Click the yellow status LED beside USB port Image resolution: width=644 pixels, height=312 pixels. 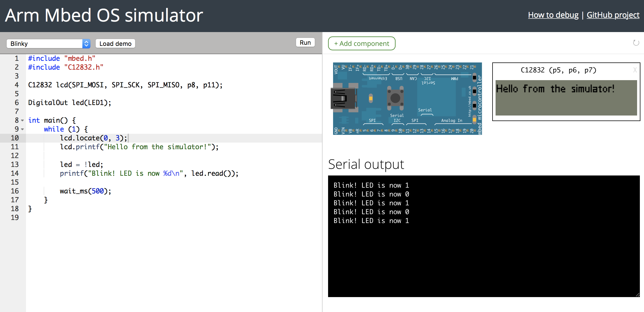pyautogui.click(x=371, y=98)
